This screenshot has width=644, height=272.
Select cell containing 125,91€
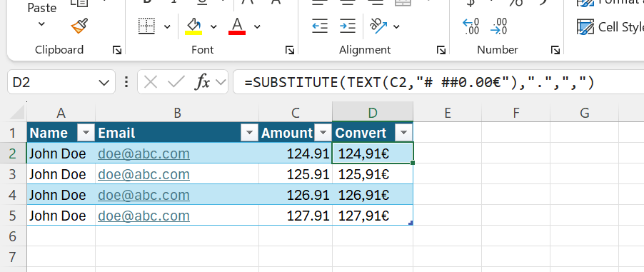tap(373, 174)
